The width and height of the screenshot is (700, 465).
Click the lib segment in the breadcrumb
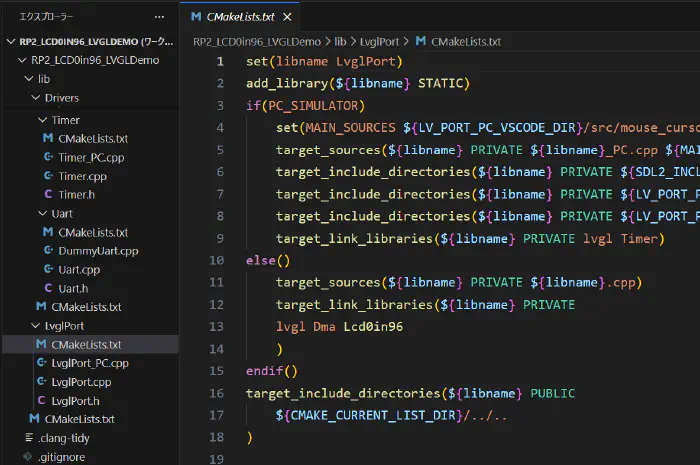[x=342, y=41]
